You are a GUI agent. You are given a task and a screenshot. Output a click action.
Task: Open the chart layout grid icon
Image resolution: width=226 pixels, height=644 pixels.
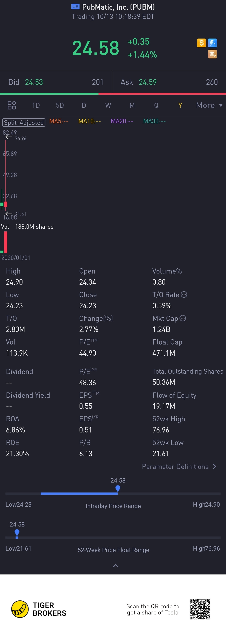12,105
